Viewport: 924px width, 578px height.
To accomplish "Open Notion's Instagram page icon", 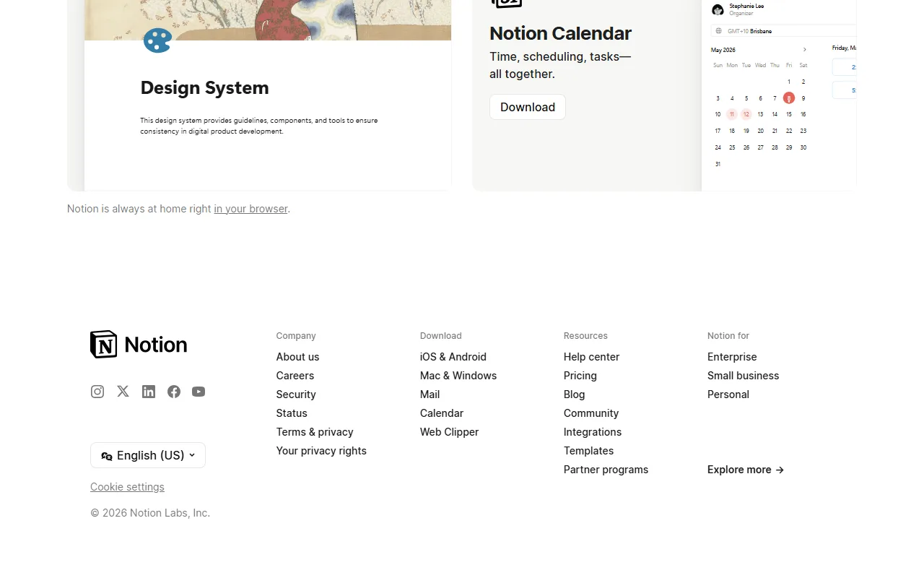I will pyautogui.click(x=97, y=392).
